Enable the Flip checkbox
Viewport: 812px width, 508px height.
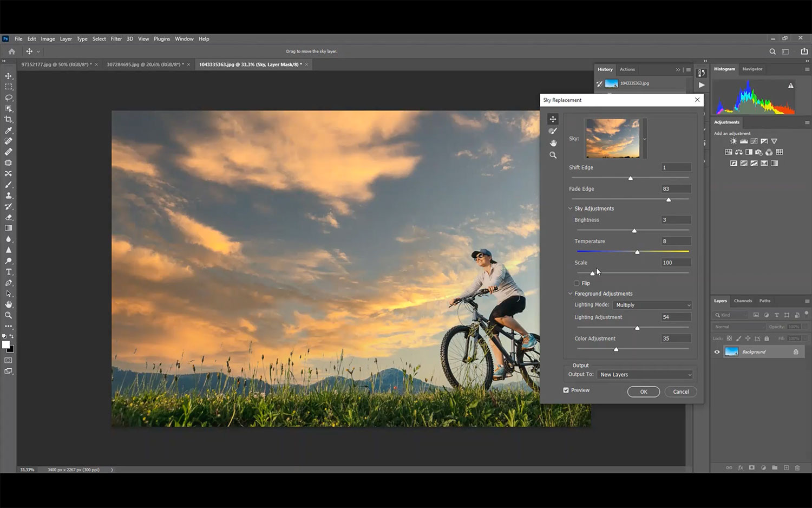tap(577, 283)
